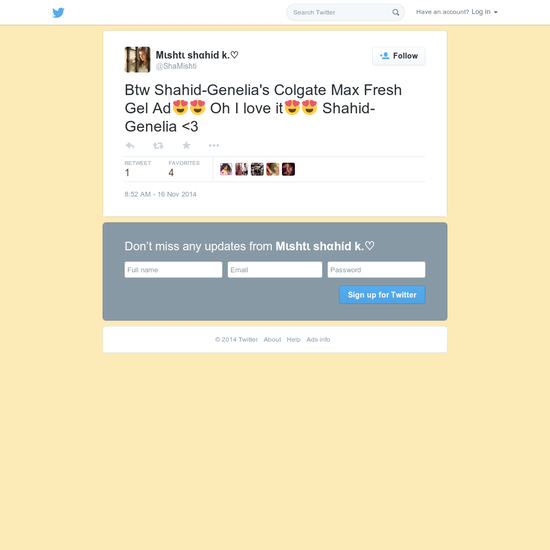The width and height of the screenshot is (550, 550).
Task: Open the tweet timestamp 16 Nov 2014
Action: [160, 194]
